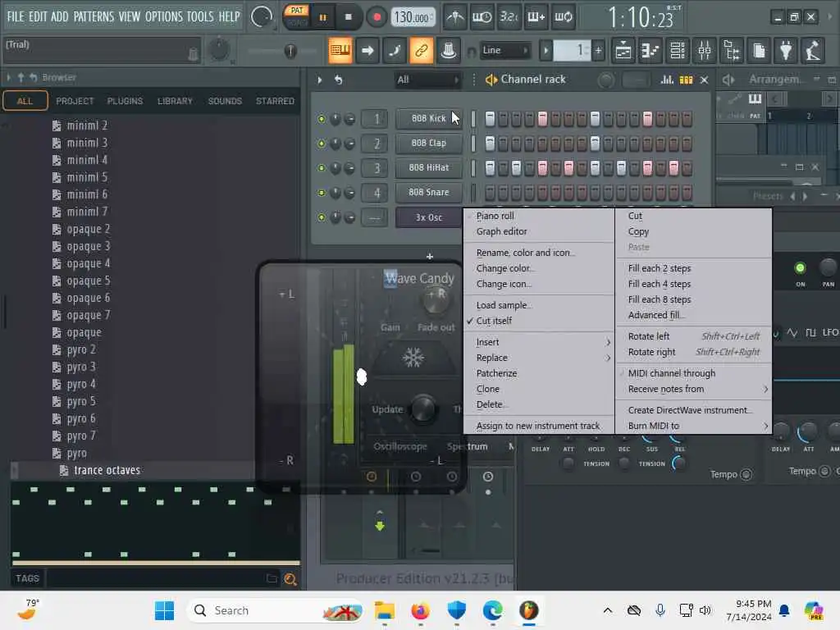Viewport: 840px width, 630px height.
Task: Click the browser search magnifier icon
Action: tap(290, 579)
